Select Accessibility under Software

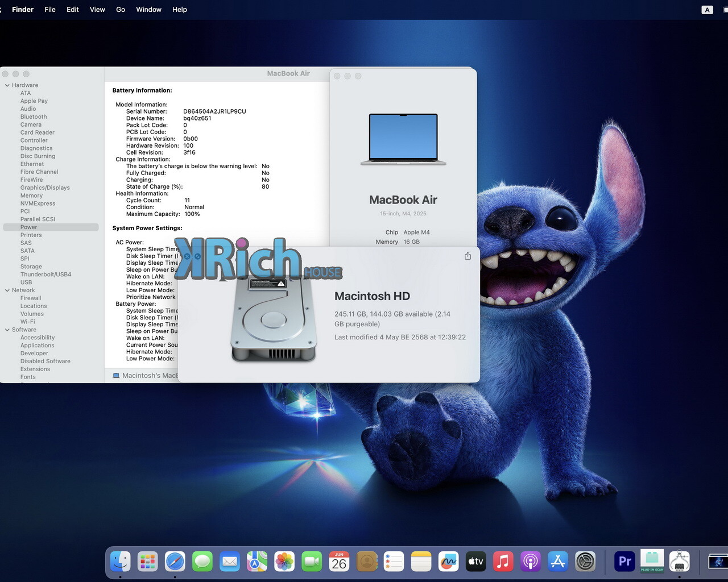click(x=38, y=338)
